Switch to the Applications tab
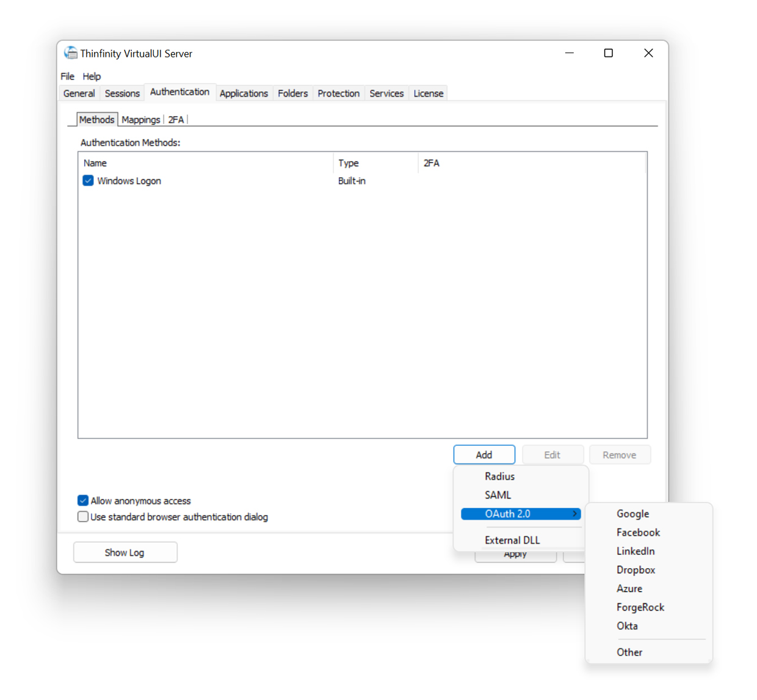 (244, 93)
